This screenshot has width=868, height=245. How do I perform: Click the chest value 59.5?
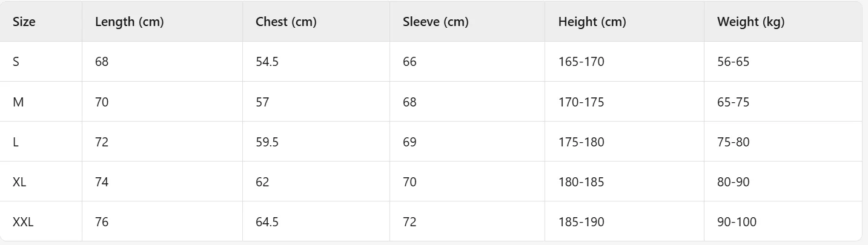point(267,142)
